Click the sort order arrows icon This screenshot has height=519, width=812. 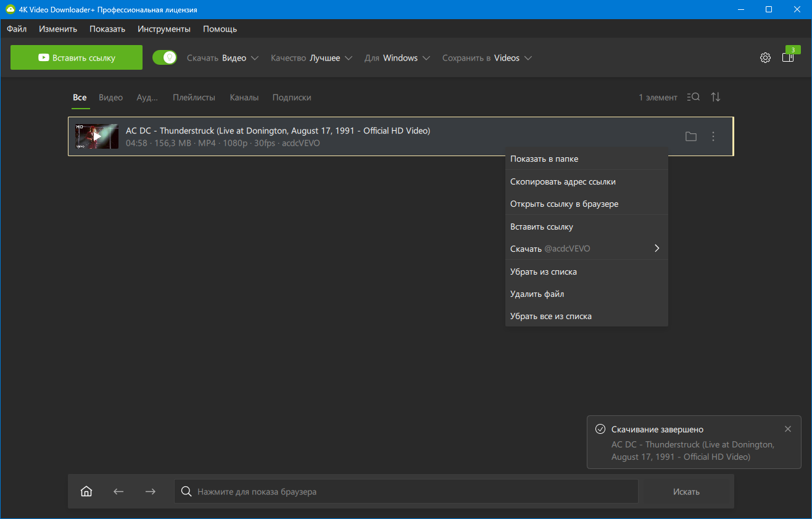[x=716, y=97]
